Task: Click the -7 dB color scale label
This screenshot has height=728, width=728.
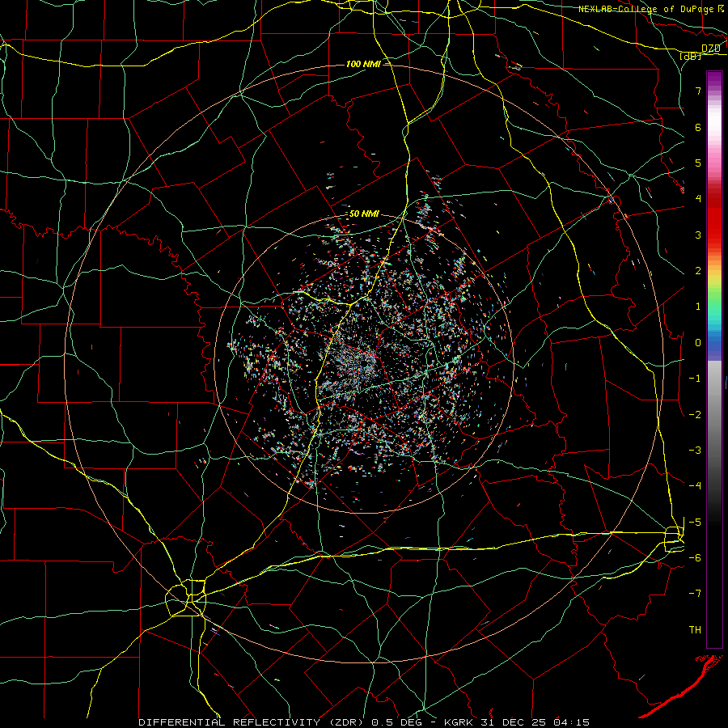Action: click(695, 594)
